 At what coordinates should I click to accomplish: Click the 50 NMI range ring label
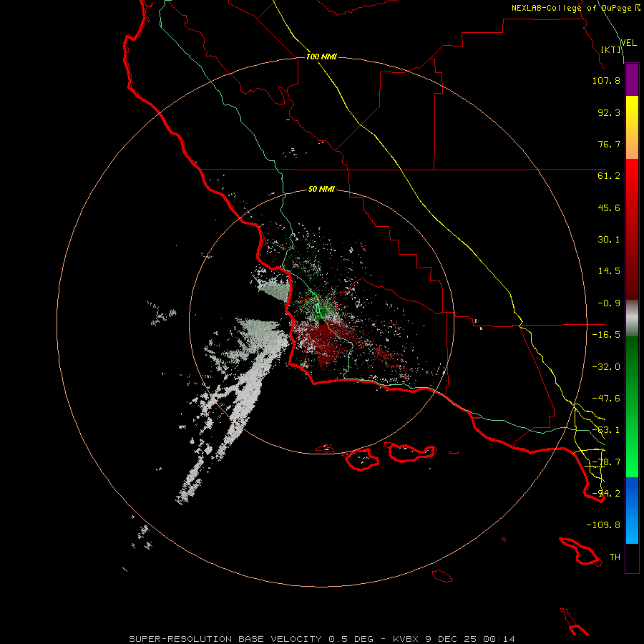321,189
